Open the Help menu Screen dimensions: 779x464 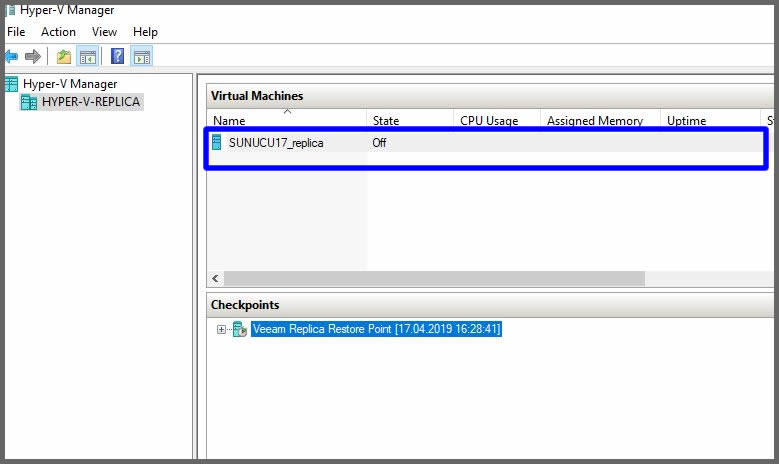pyautogui.click(x=145, y=32)
